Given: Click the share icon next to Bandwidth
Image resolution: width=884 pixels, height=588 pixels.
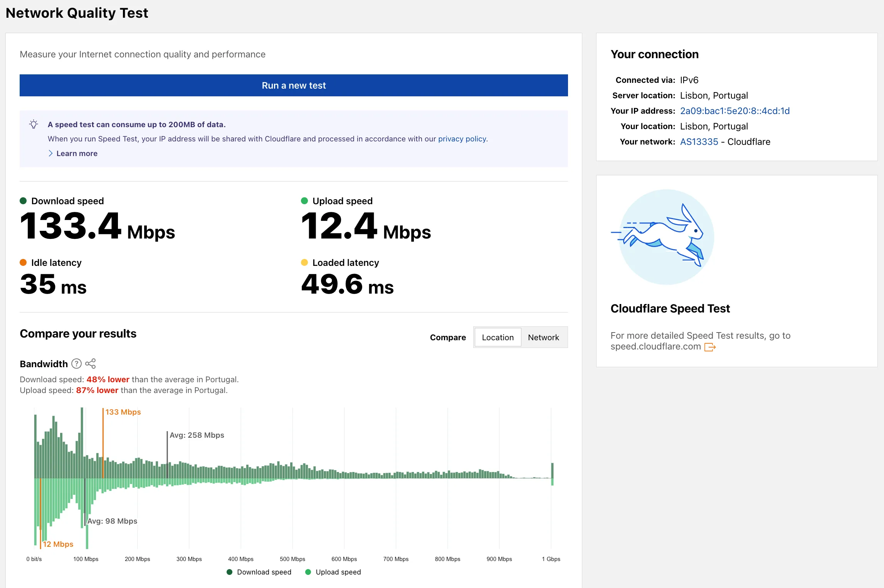Looking at the screenshot, I should (x=91, y=364).
